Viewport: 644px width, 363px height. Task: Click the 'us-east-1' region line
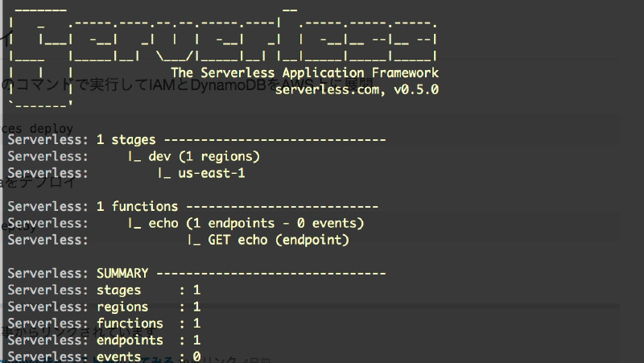click(x=201, y=173)
